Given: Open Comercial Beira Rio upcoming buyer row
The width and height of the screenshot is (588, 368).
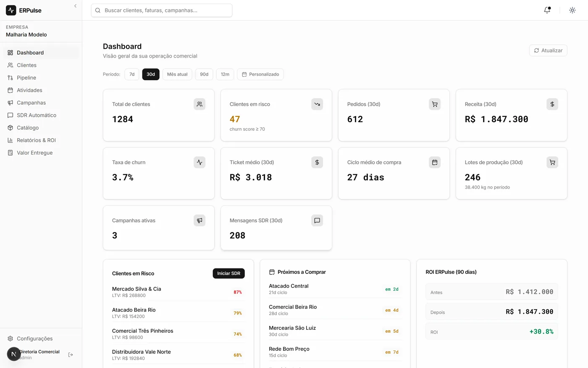Looking at the screenshot, I should coord(335,310).
